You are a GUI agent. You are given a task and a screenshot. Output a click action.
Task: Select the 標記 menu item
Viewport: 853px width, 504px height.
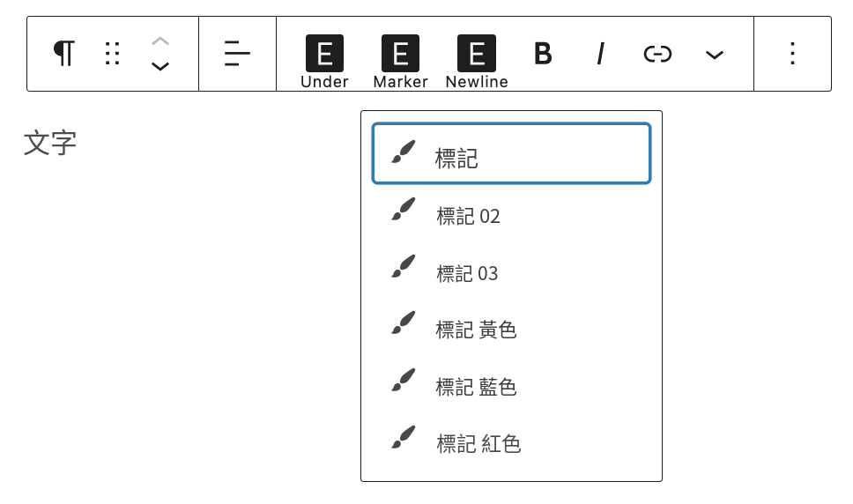[x=511, y=153]
